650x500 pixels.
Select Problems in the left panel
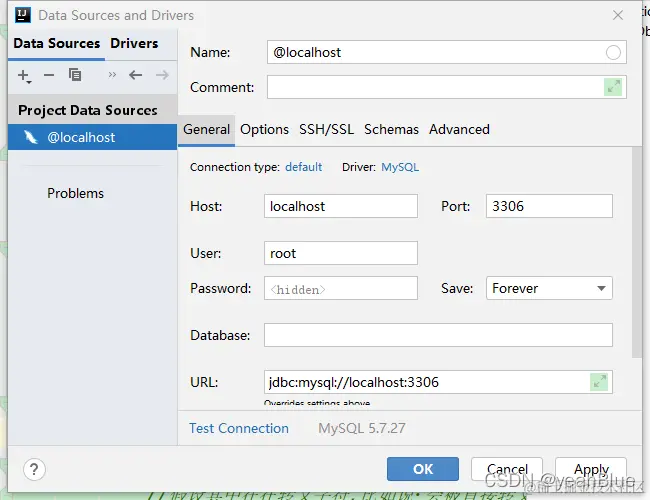(x=75, y=193)
